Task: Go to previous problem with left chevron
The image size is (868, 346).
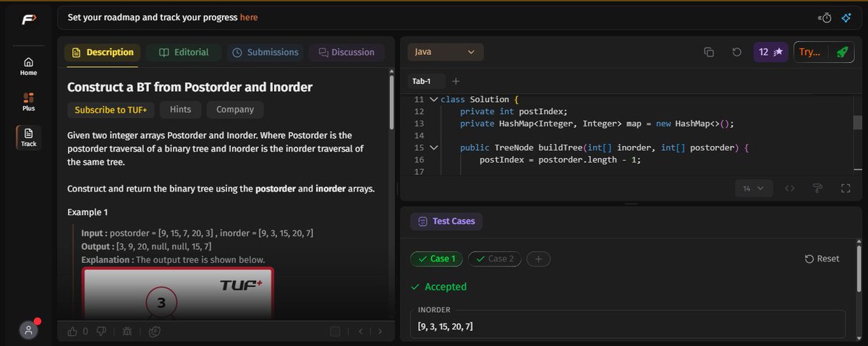Action: 360,332
